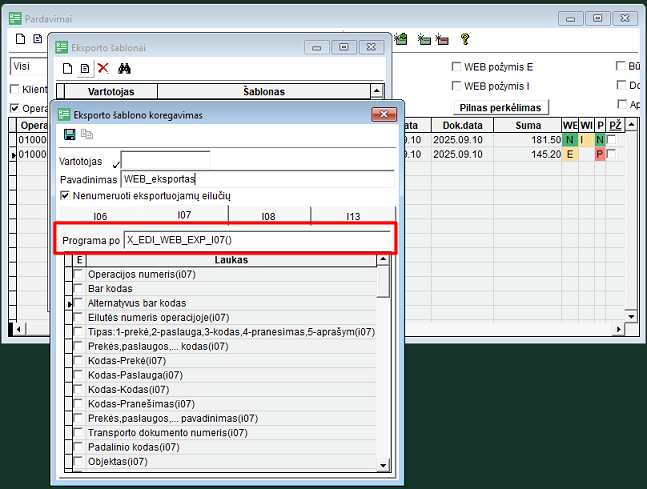
Task: Click the remove-row red icon in Pardavimai toolbar
Action: click(442, 39)
